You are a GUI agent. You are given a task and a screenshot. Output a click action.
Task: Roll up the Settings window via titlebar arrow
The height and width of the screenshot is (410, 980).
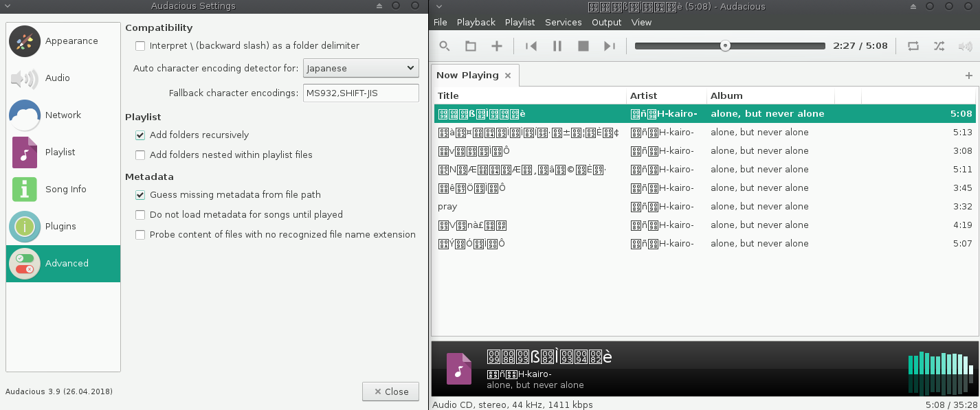(379, 5)
